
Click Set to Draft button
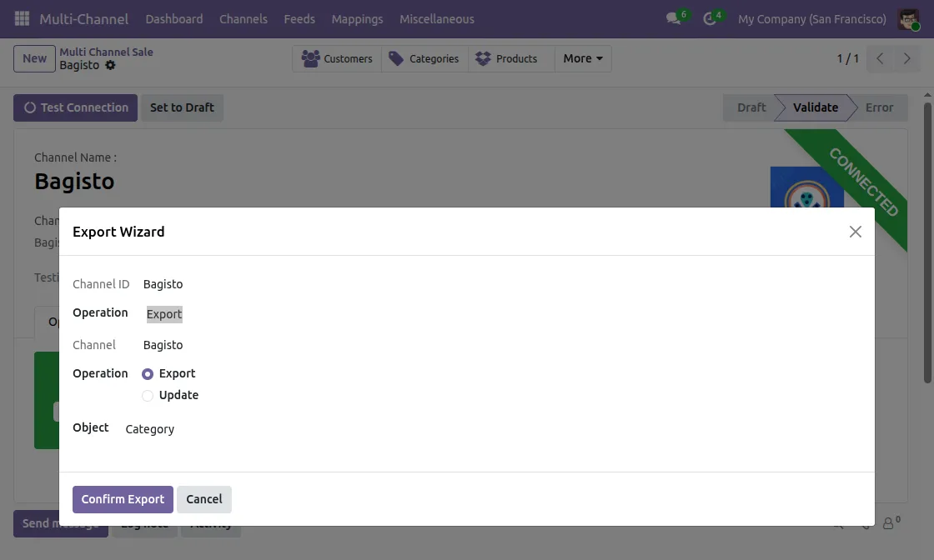(x=182, y=107)
